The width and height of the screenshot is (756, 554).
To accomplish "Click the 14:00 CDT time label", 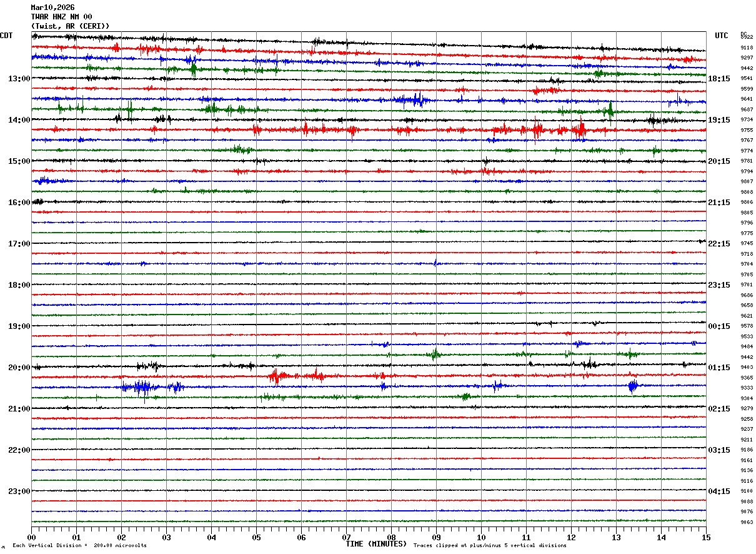I will tap(19, 120).
